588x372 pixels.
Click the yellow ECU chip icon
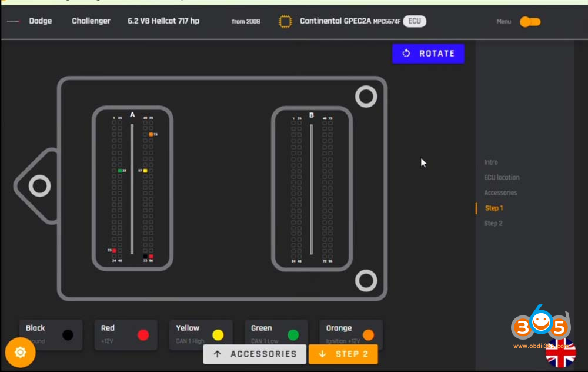coord(285,21)
